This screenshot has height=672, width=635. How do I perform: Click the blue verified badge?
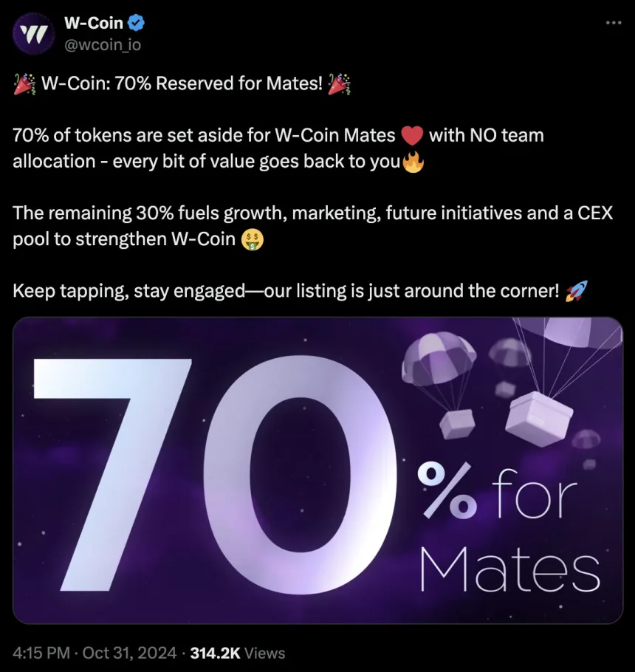(137, 24)
